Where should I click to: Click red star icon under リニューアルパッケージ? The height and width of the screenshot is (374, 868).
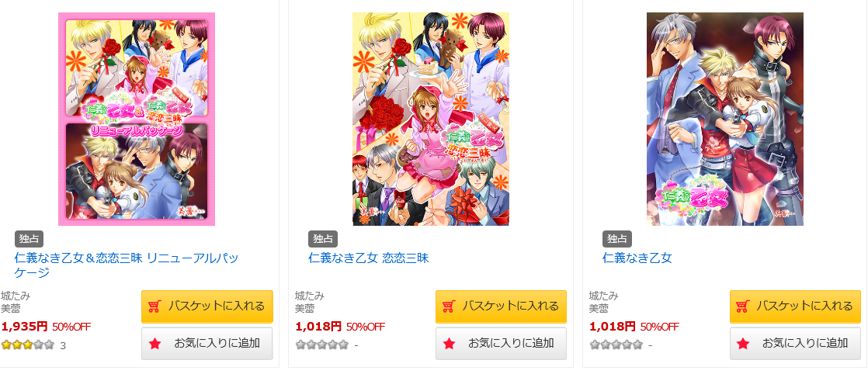[x=155, y=344]
